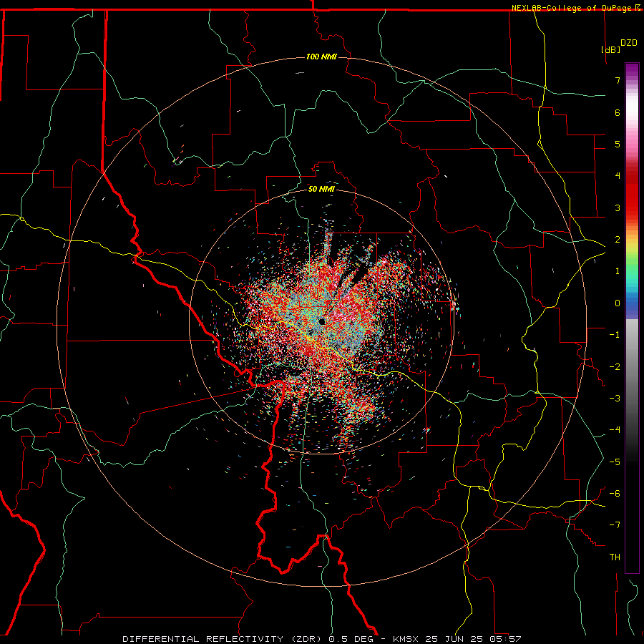Click the color scale value -6
Image resolution: width=644 pixels, height=644 pixels.
(615, 494)
